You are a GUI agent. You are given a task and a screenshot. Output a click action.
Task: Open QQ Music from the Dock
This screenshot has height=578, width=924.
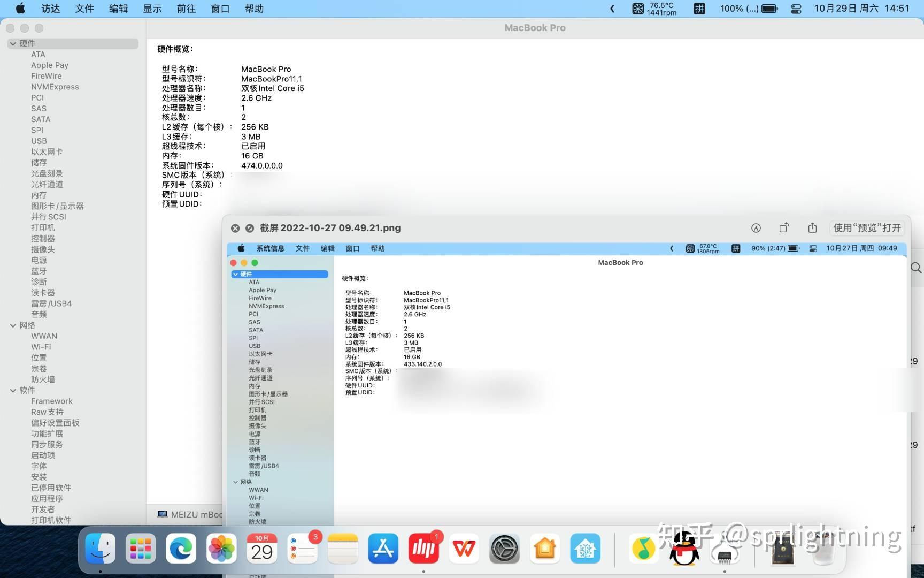point(643,548)
